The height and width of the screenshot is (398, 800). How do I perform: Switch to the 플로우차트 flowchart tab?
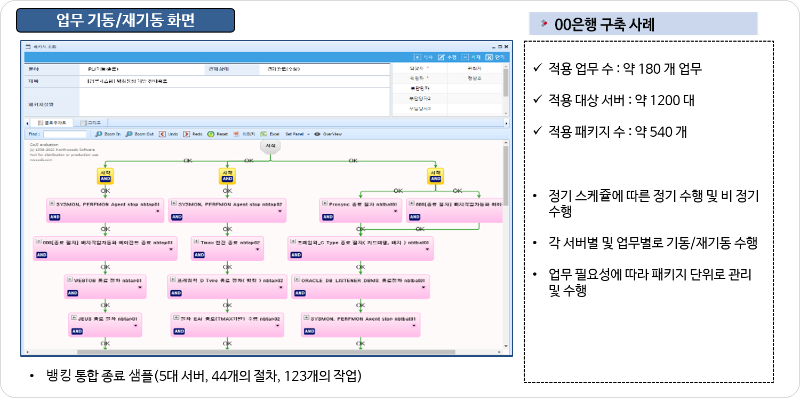coord(52,123)
